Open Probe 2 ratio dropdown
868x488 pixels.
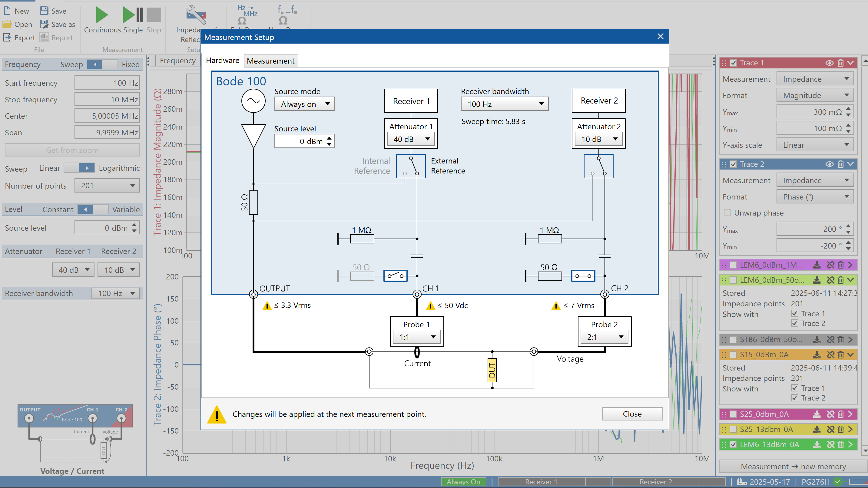605,337
